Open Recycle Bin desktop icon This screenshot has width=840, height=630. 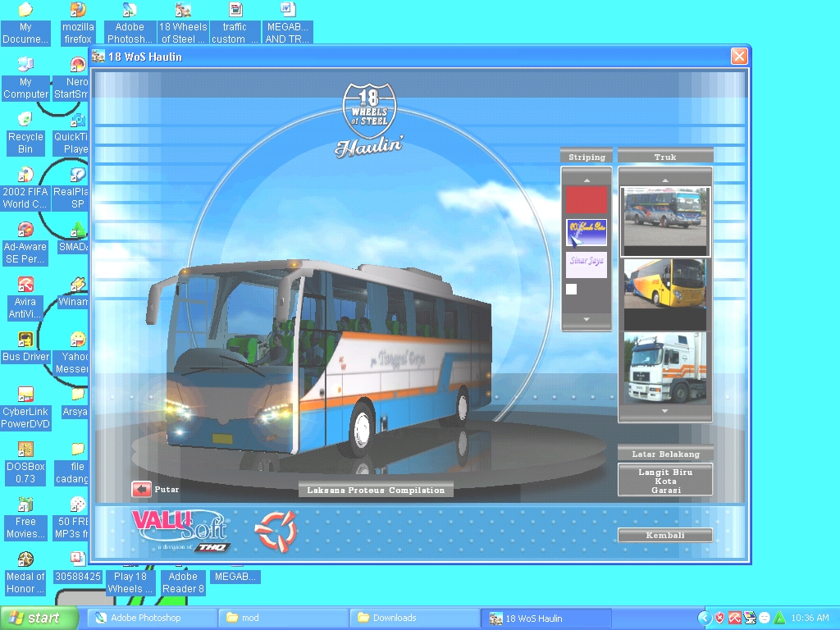25,134
